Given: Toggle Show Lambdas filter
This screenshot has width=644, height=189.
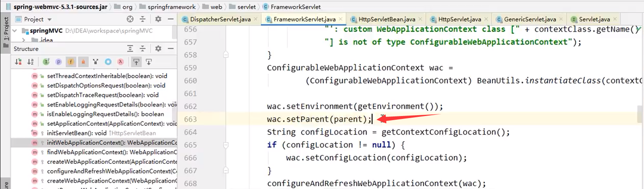Looking at the screenshot, I should pos(120,62).
